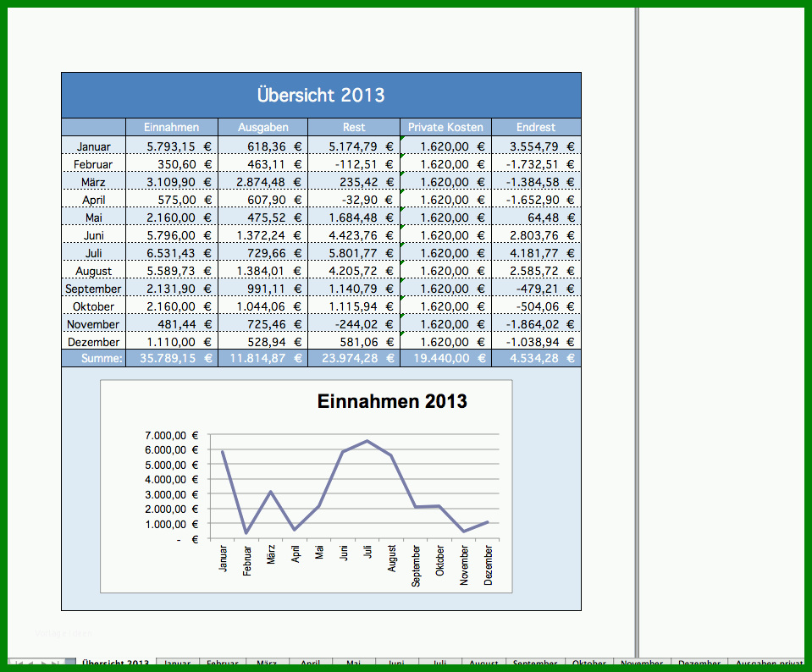The width and height of the screenshot is (812, 672).
Task: Select Juli Rest cell 5.801,77 €
Action: tap(354, 253)
